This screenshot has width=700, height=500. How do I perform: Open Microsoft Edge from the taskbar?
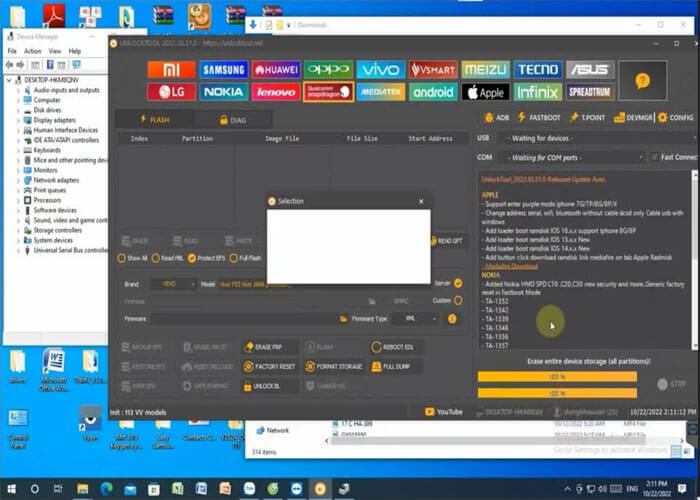click(x=106, y=489)
